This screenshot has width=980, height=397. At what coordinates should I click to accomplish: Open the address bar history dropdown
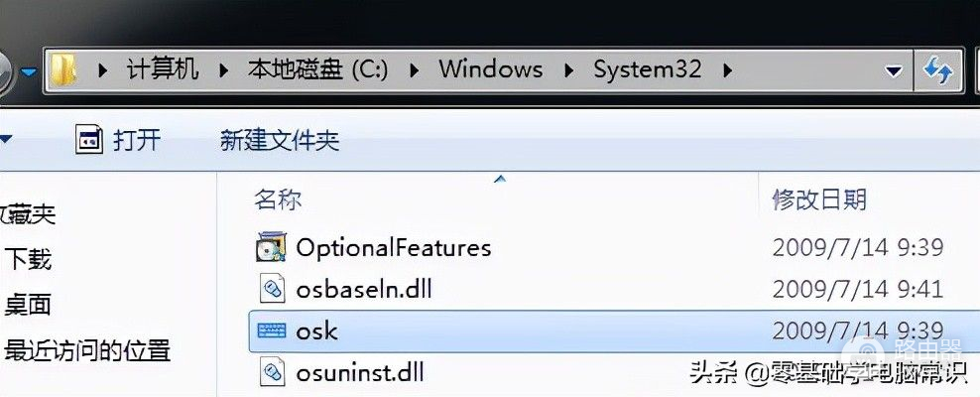[894, 70]
